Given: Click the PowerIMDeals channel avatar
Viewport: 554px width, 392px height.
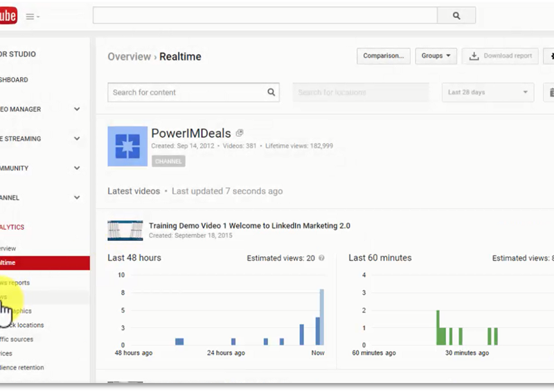Looking at the screenshot, I should pos(127,146).
